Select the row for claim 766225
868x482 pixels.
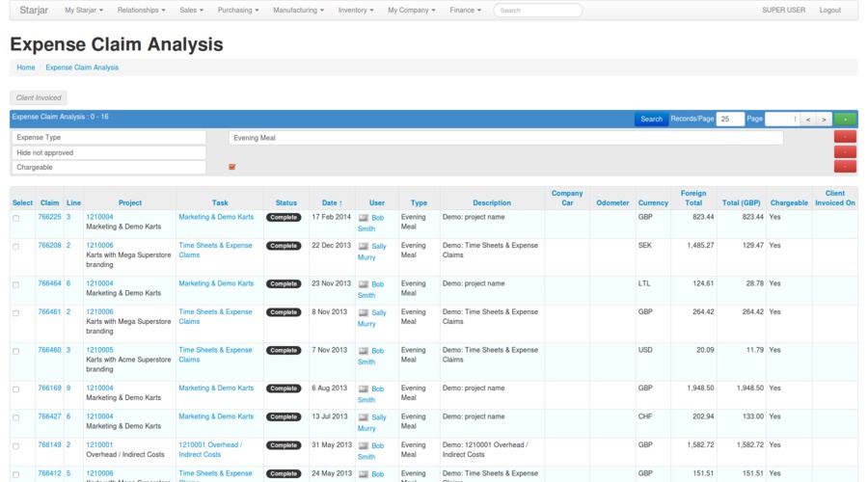coord(16,218)
